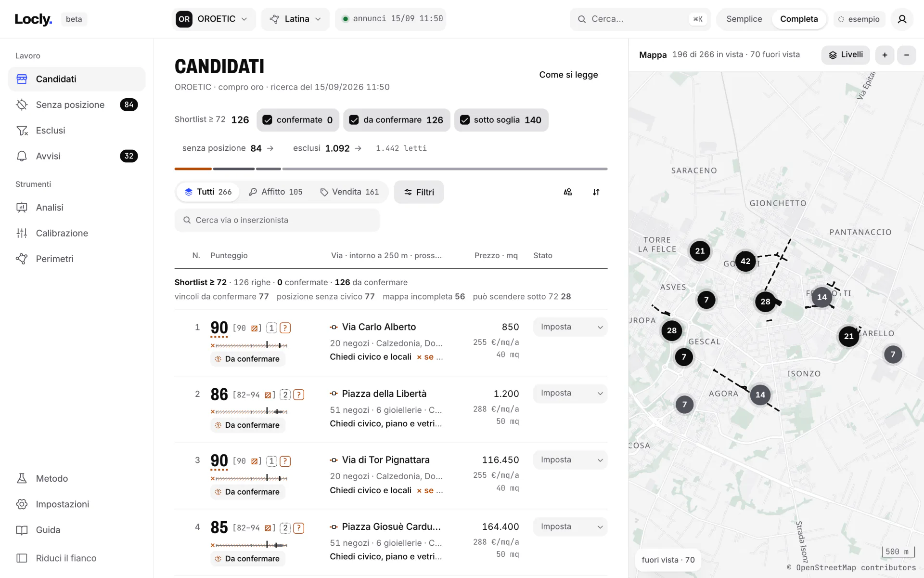Select the Tutti 266 tab
924x578 pixels.
[x=208, y=192]
